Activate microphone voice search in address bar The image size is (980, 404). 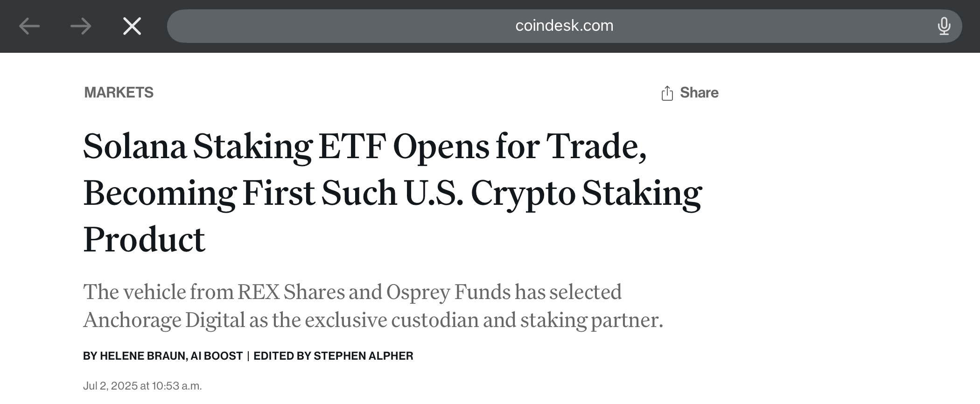[x=944, y=26]
